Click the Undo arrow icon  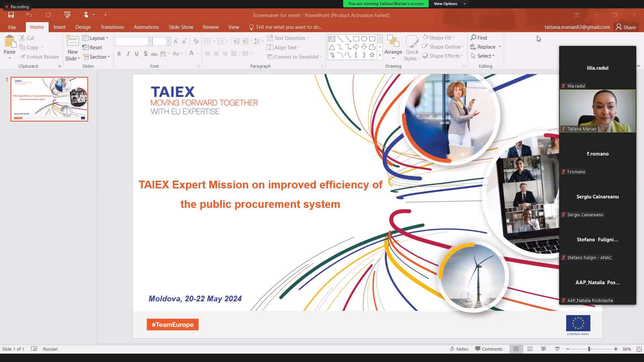coord(29,15)
